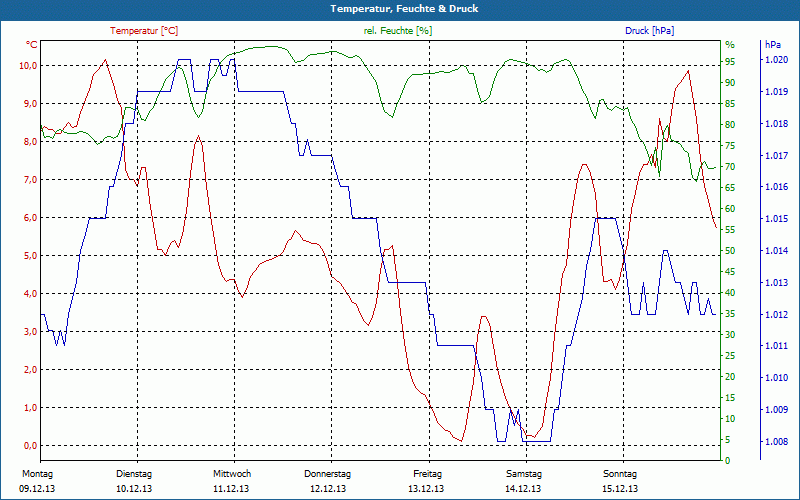Click the '30' humidity axis value
Image resolution: width=800 pixels, height=500 pixels.
(x=730, y=335)
